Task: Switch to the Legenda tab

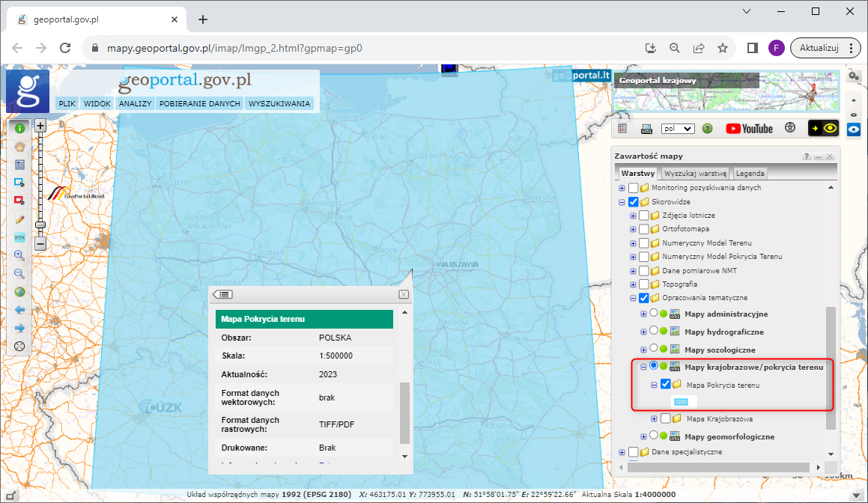Action: pyautogui.click(x=750, y=173)
